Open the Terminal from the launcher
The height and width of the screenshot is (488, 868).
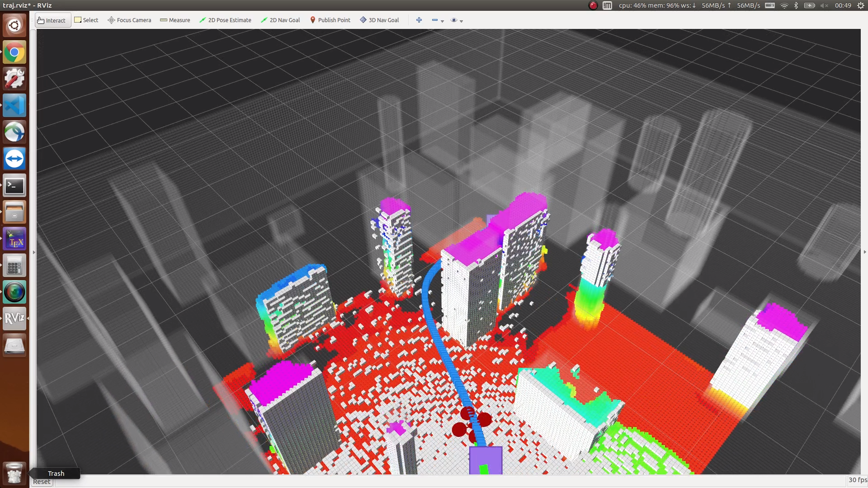pos(14,186)
